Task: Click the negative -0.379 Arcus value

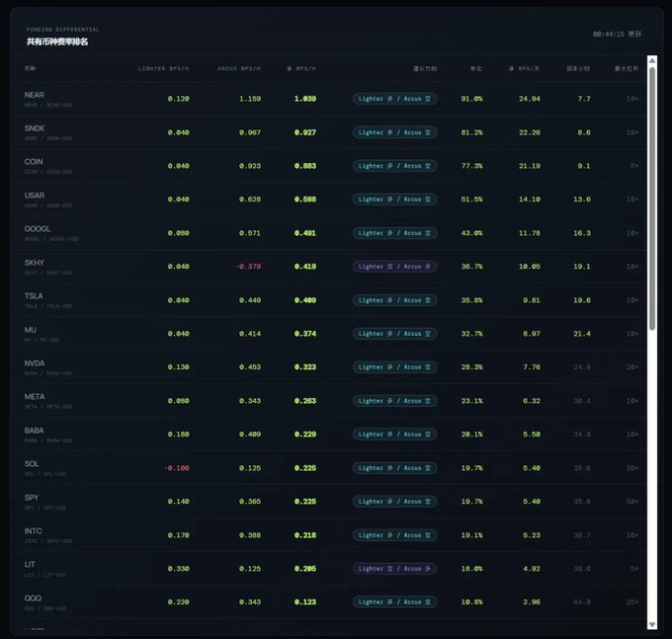Action: 248,267
